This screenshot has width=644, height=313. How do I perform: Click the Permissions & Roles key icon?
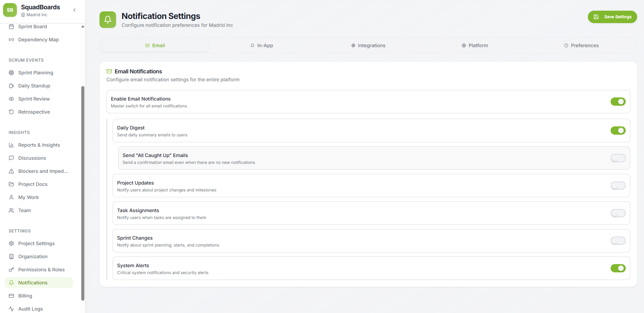11,270
